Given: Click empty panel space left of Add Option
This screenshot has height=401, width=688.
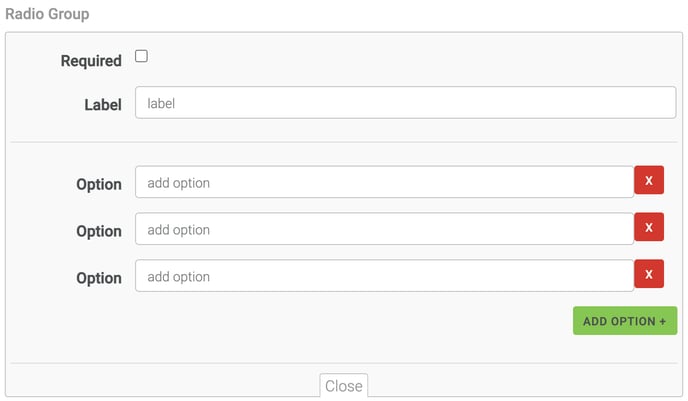Looking at the screenshot, I should [300, 322].
